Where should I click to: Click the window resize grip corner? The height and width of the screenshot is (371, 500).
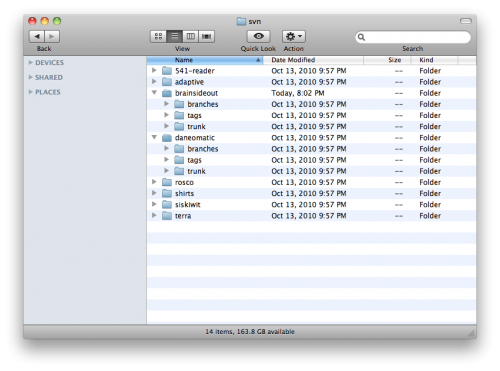[x=471, y=333]
